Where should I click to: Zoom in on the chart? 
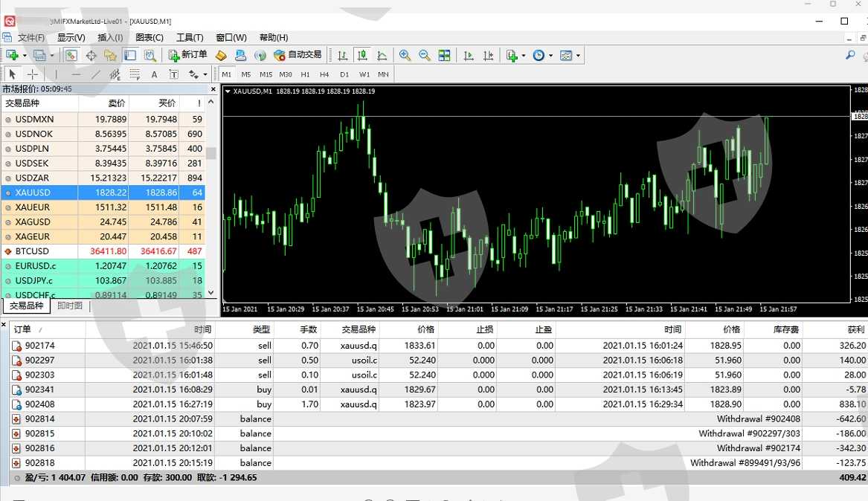pos(405,55)
